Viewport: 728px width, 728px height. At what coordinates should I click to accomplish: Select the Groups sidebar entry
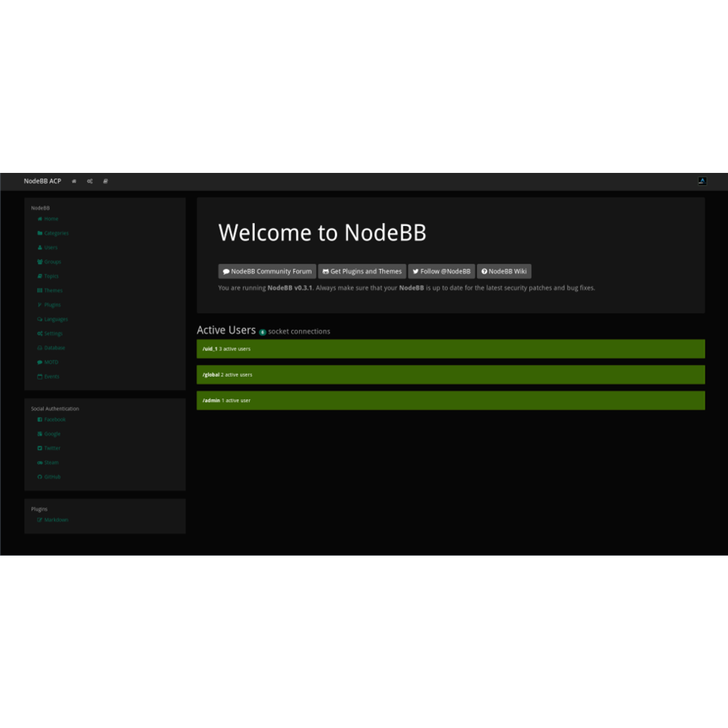pos(52,262)
